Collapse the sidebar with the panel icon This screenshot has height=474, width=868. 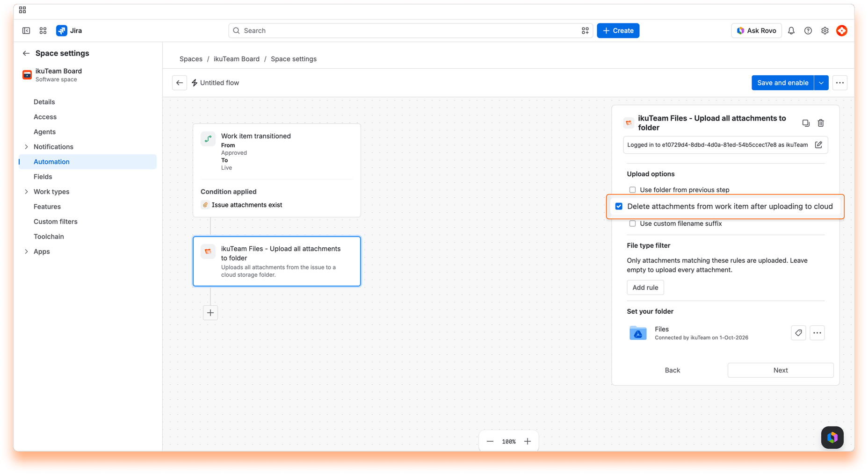[x=26, y=30]
